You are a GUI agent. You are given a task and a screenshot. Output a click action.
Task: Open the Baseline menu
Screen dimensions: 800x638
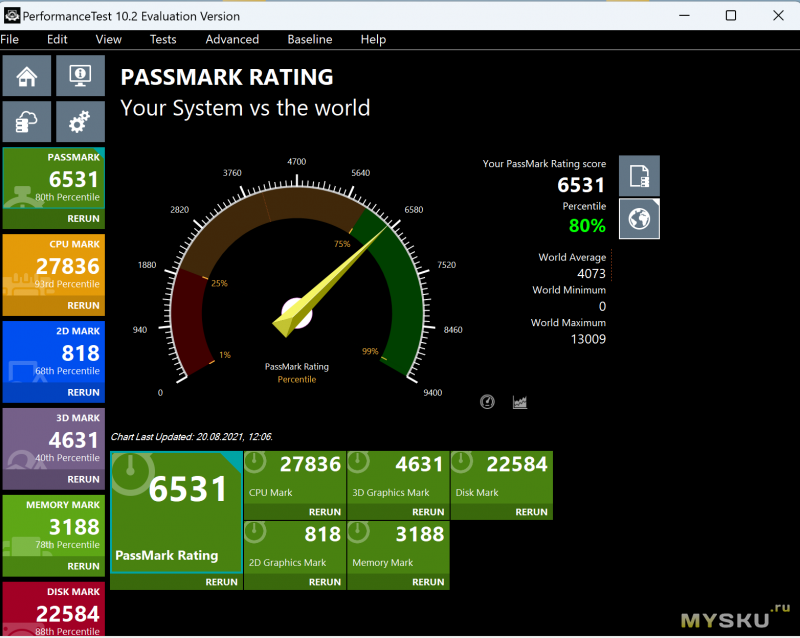pos(310,39)
